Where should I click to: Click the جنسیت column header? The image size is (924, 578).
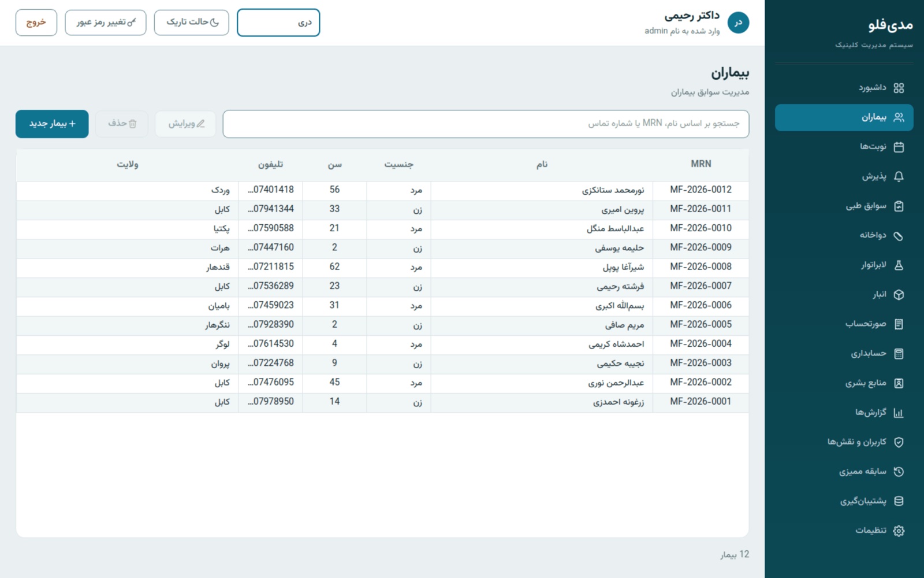[x=398, y=164]
